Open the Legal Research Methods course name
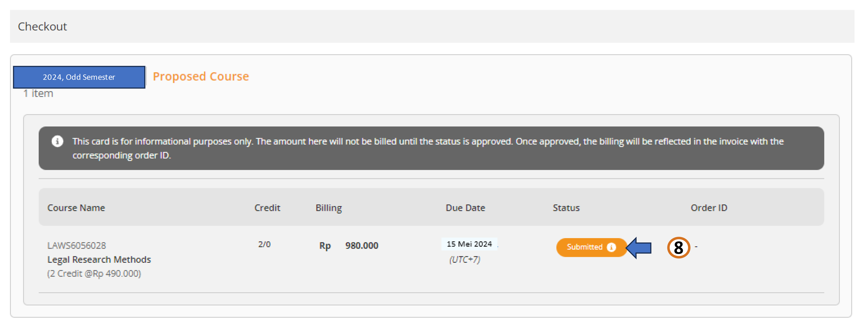The height and width of the screenshot is (331, 868). (99, 259)
